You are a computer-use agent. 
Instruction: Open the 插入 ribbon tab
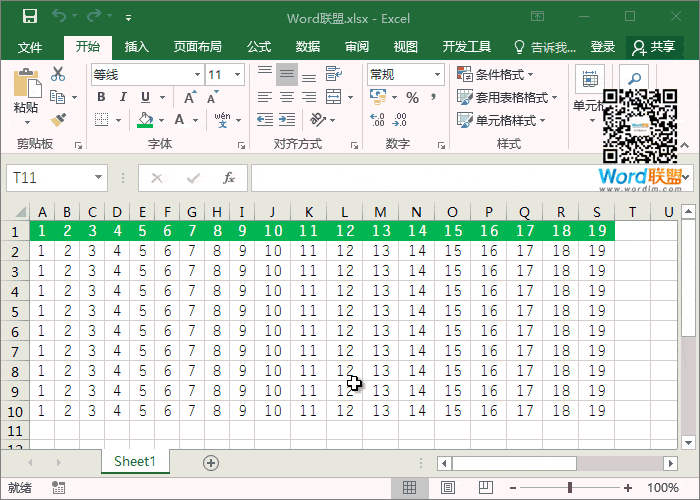pos(136,47)
